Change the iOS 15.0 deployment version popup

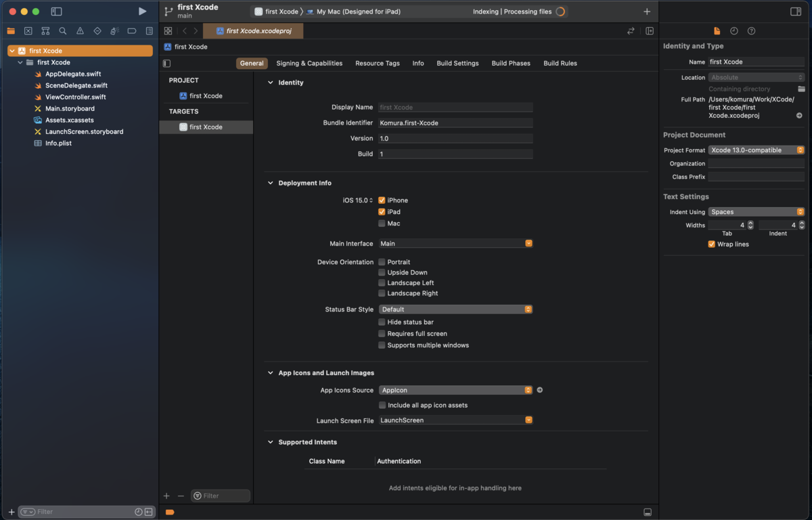[358, 200]
